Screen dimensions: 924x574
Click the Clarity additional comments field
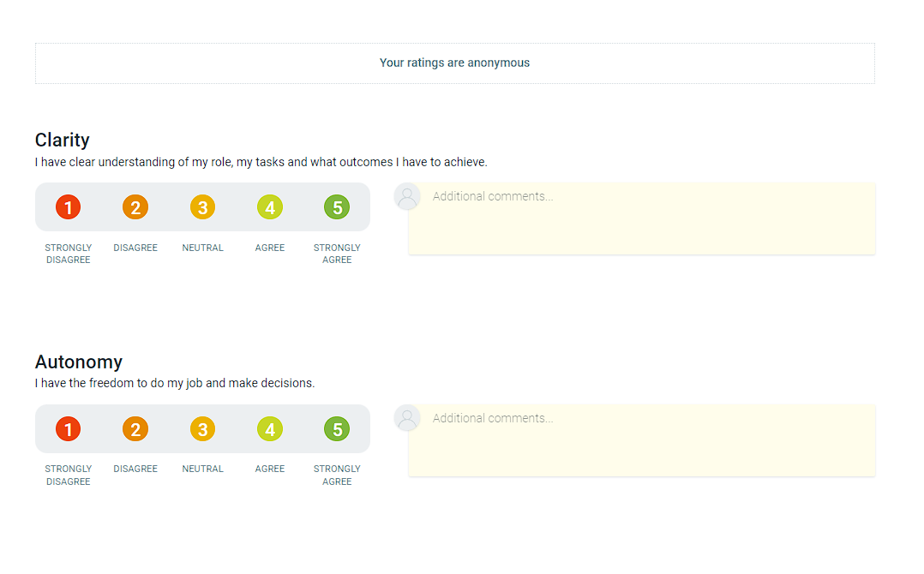642,218
